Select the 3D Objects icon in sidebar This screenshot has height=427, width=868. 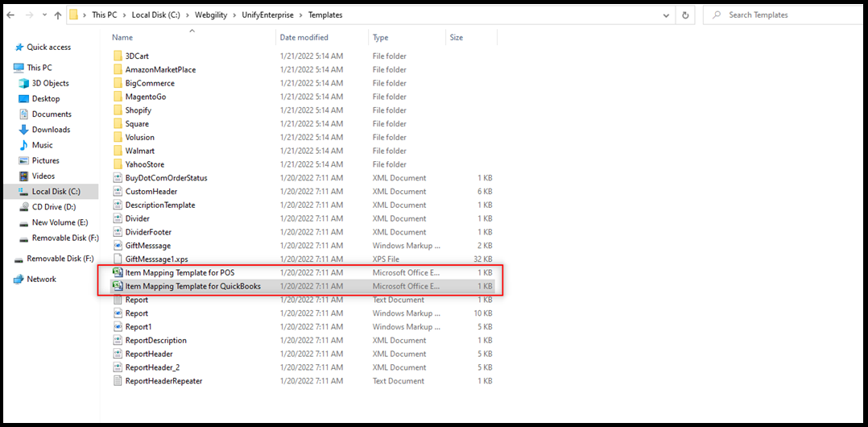coord(23,83)
